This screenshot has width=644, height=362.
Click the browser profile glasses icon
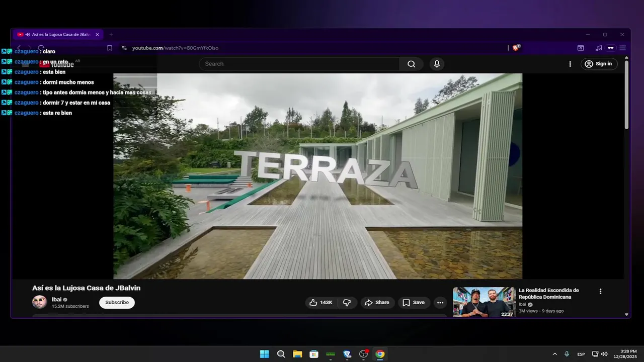[611, 48]
